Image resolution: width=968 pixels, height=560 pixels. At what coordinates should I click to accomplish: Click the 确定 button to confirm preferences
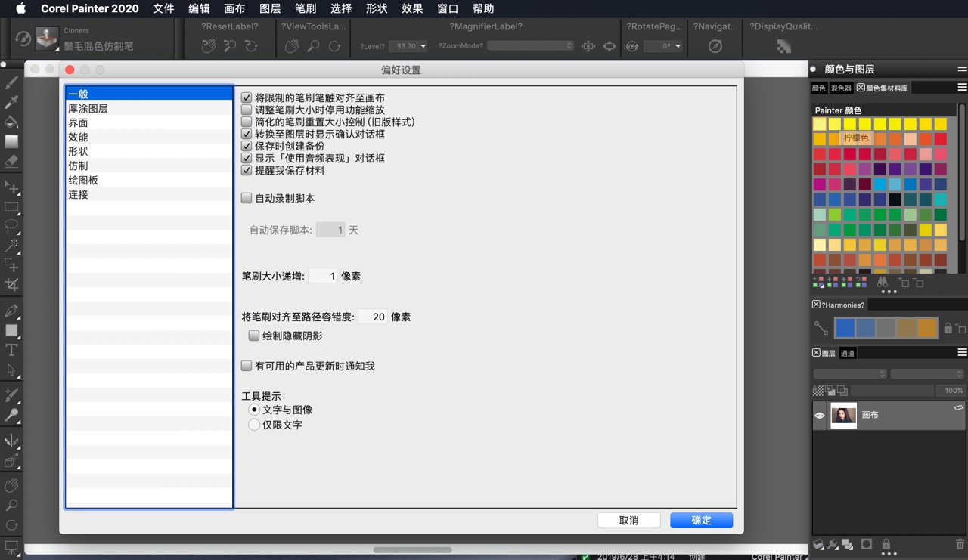pos(700,520)
